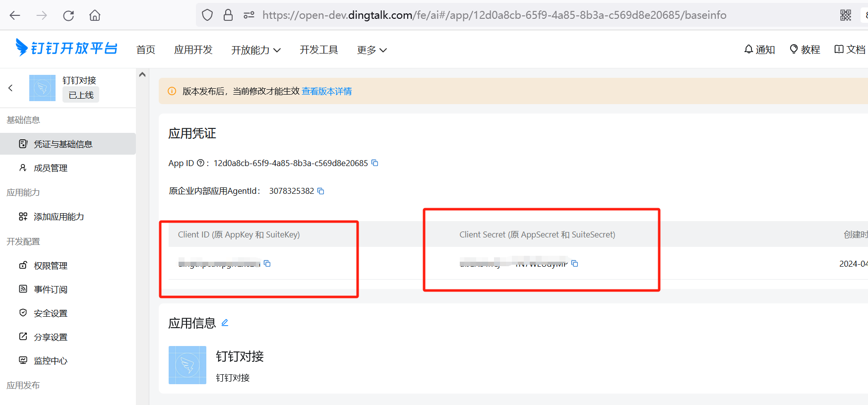Click the 应用能力 sidebar group label
Screen dimensions: 868x405
(x=23, y=192)
